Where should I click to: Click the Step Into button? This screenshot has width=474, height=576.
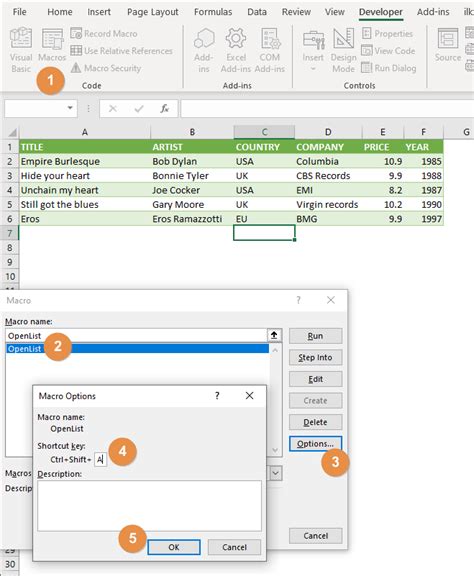click(x=315, y=357)
